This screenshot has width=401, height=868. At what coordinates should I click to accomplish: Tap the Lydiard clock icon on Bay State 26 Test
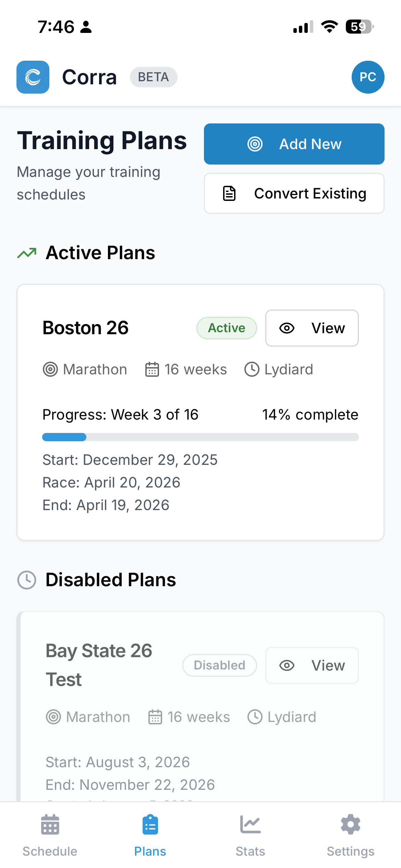(x=256, y=716)
